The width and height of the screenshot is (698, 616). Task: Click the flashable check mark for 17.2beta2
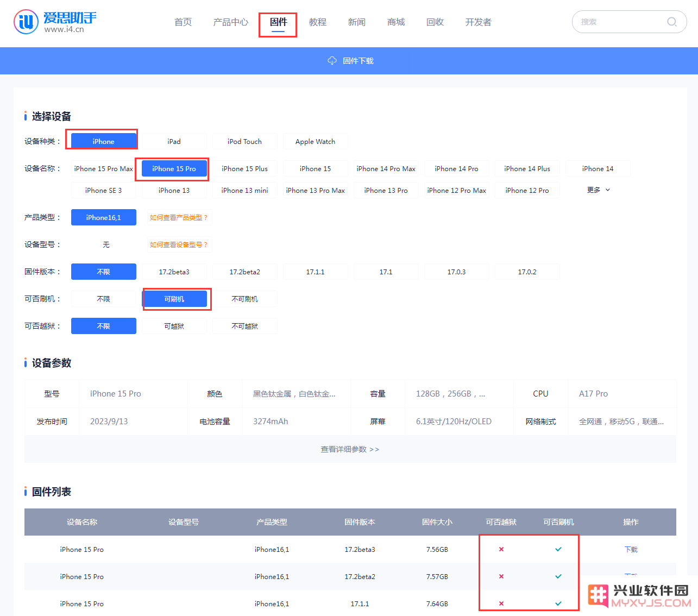[558, 576]
